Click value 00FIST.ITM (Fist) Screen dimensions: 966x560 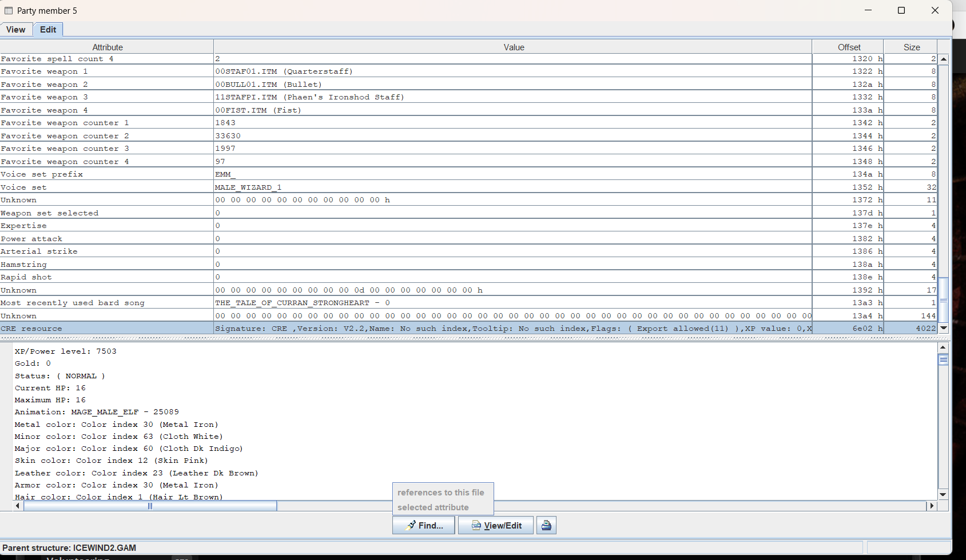coord(259,110)
